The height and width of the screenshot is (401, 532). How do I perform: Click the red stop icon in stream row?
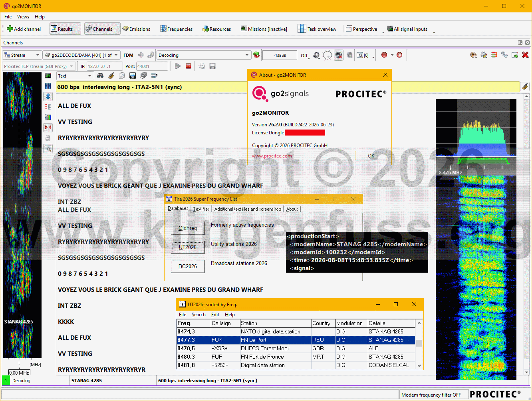189,66
